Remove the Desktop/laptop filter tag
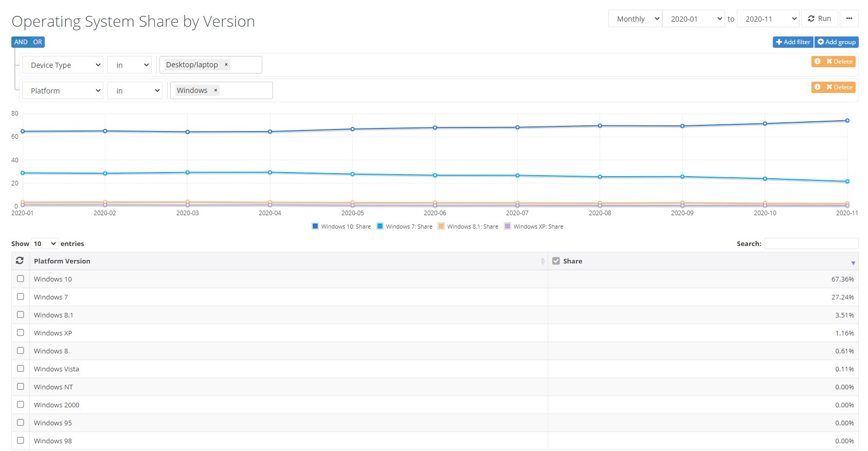Screen dimensions: 868x451 click(226, 65)
